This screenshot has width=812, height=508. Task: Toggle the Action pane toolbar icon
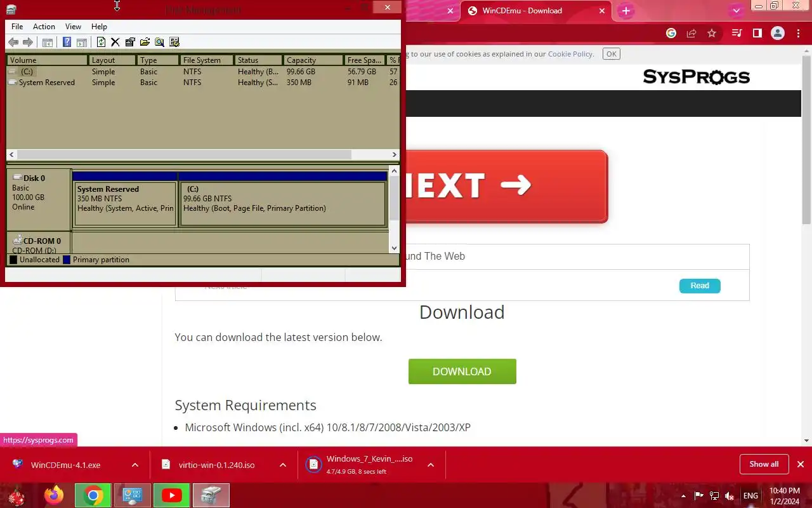pos(82,42)
